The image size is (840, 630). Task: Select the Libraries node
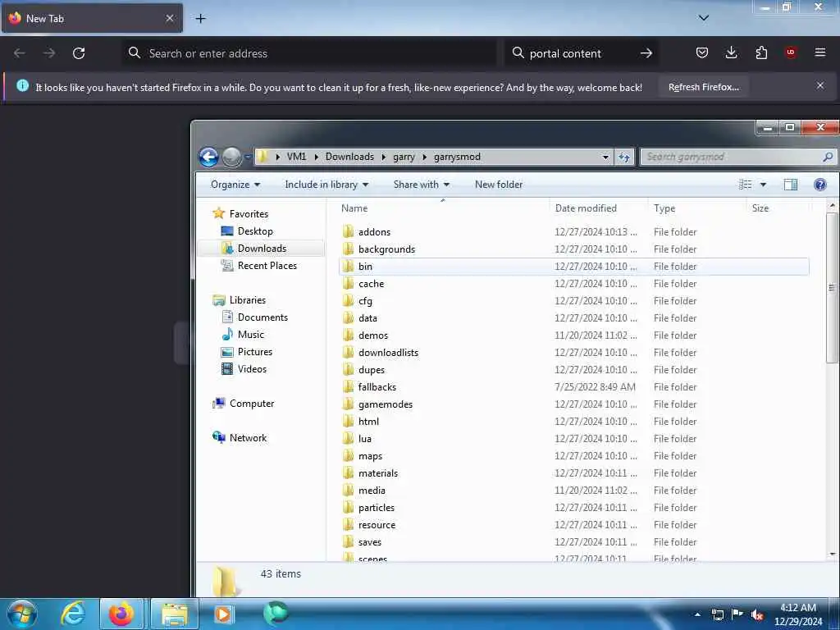click(x=247, y=300)
